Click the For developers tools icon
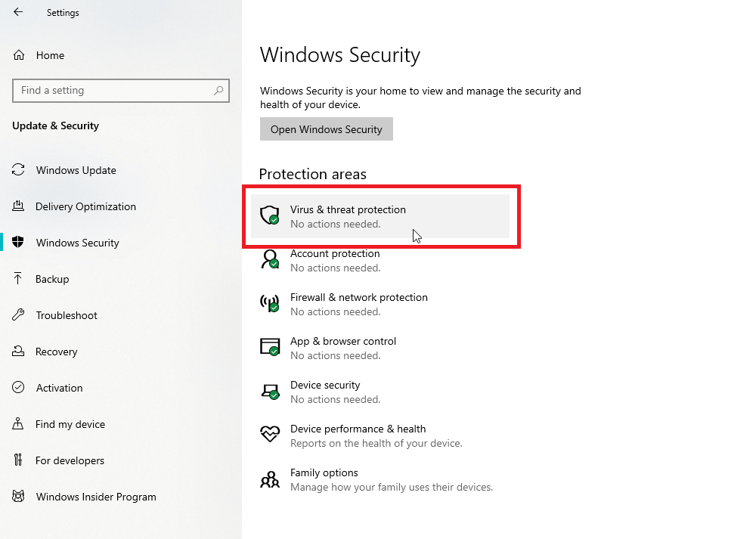756x539 pixels. coord(18,460)
